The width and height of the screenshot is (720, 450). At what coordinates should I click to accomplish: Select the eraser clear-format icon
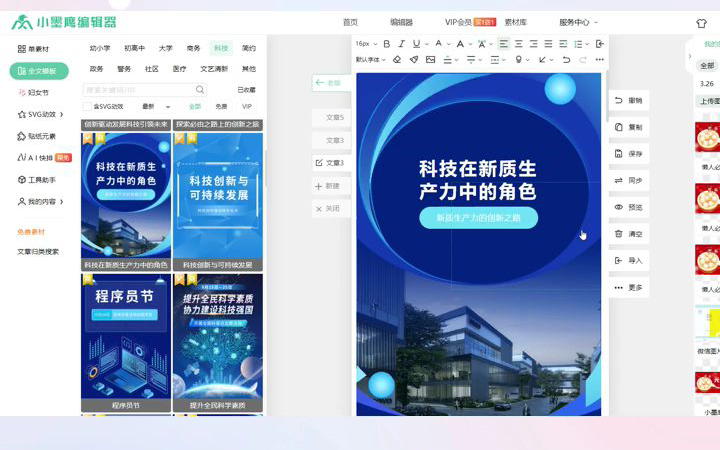[397, 60]
